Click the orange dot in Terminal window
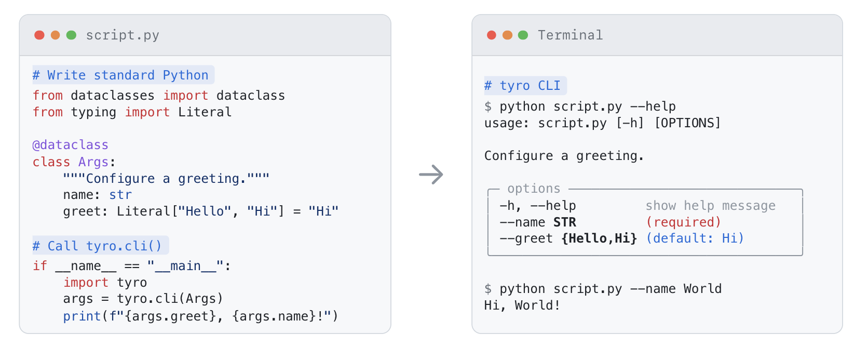The width and height of the screenshot is (868, 347). coord(507,35)
